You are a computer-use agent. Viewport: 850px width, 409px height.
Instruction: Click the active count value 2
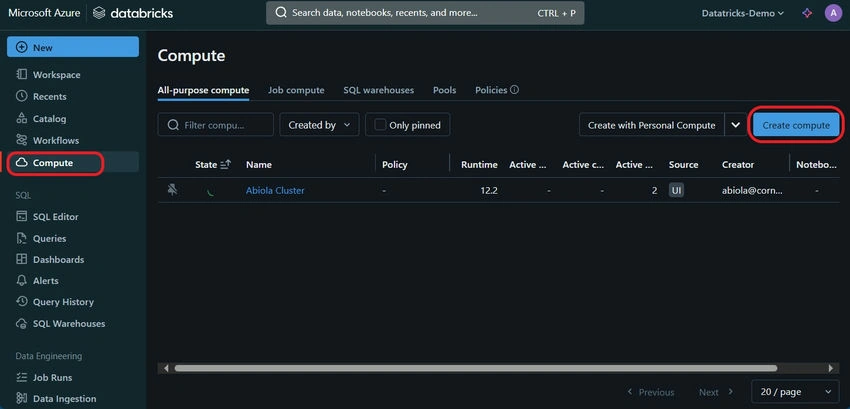[x=654, y=190]
